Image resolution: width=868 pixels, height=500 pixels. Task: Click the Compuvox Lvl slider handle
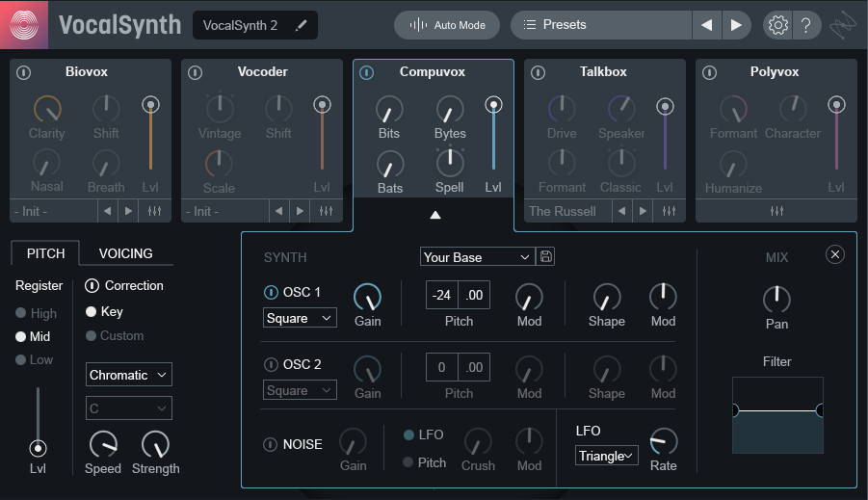tap(493, 105)
